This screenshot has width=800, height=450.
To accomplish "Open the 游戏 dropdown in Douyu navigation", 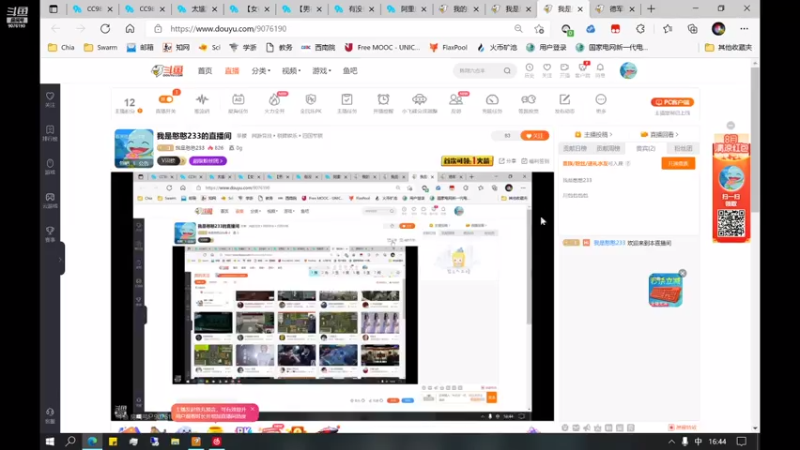I will click(x=321, y=71).
